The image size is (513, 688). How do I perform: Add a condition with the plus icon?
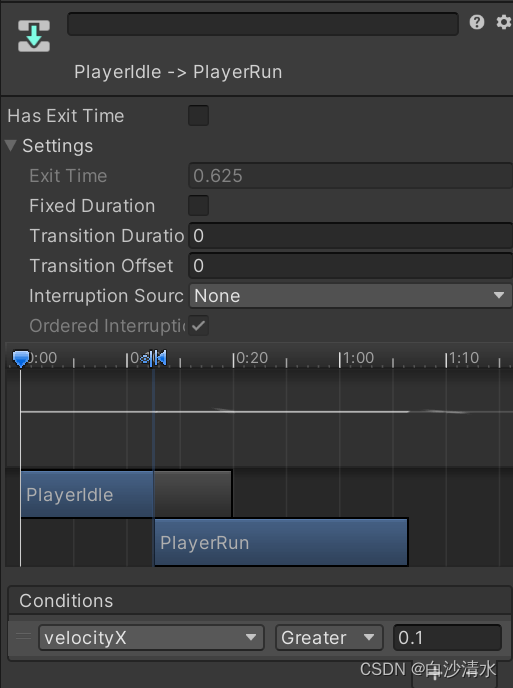click(x=434, y=674)
